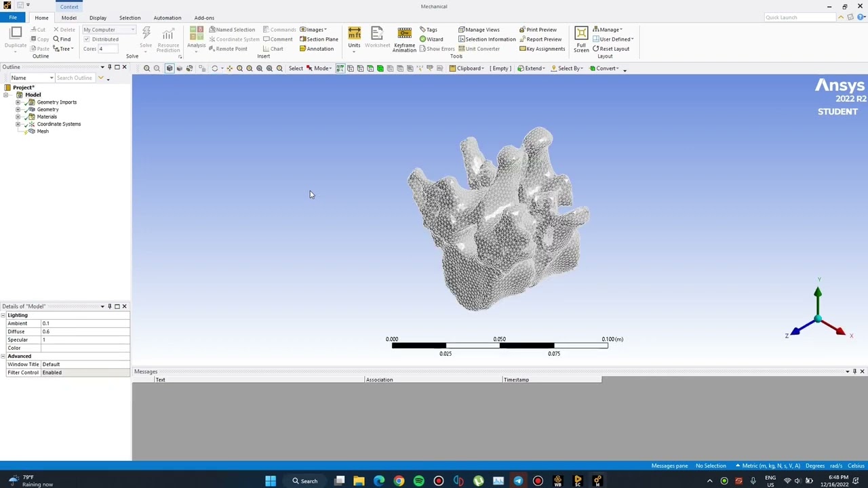The width and height of the screenshot is (868, 488).
Task: Select the Geometry item in Outline tree
Action: click(47, 110)
